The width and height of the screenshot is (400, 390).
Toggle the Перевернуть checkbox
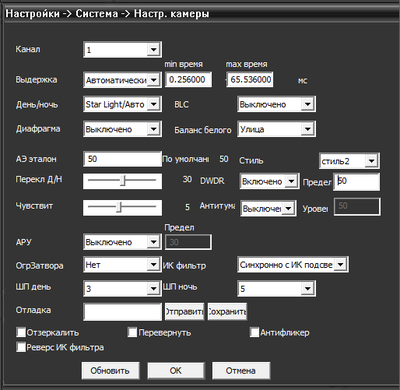[x=132, y=332]
